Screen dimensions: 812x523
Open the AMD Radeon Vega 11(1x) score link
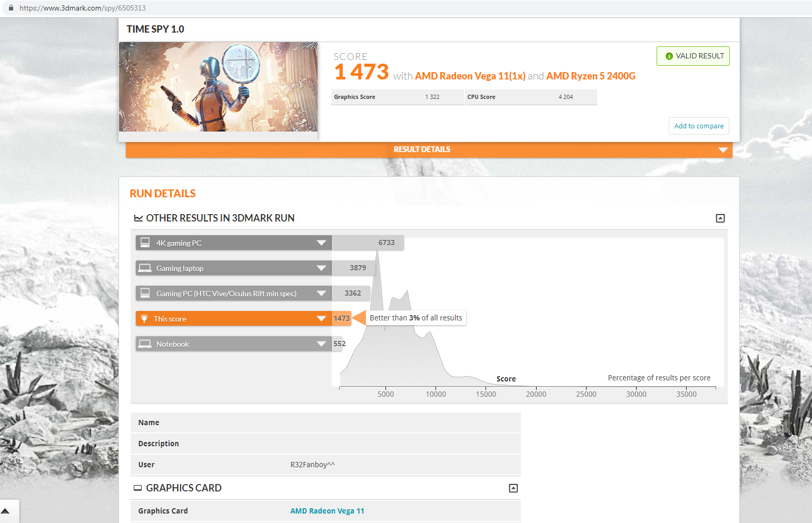470,76
